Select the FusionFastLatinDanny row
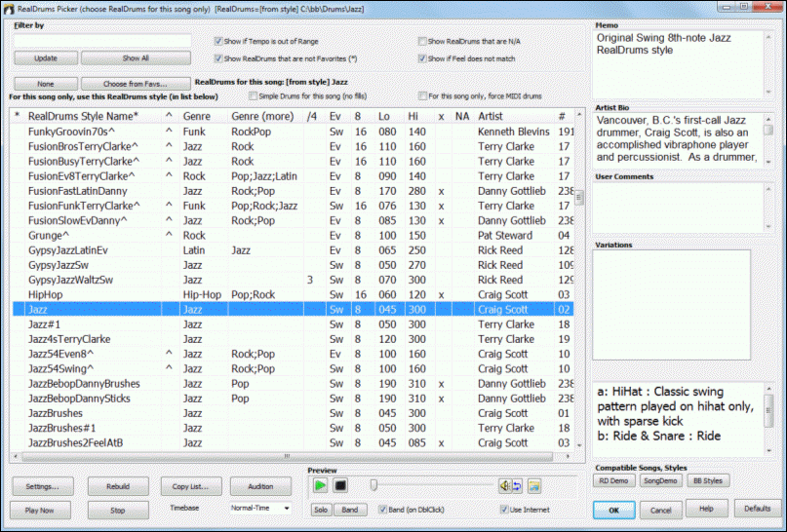 [293, 191]
